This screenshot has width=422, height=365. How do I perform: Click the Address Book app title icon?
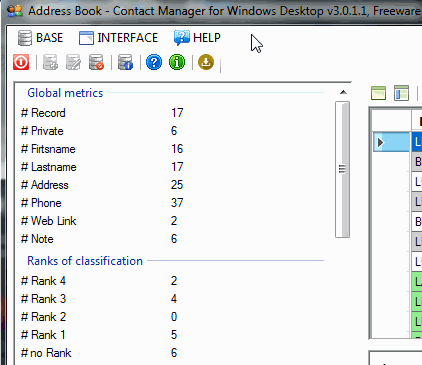[15, 11]
